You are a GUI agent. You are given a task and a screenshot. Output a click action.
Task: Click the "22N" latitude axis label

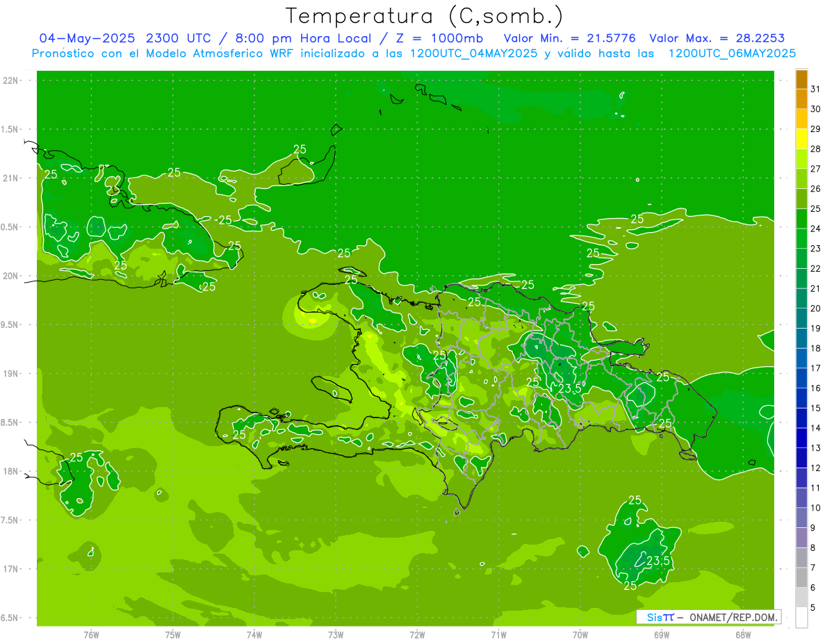pyautogui.click(x=12, y=81)
